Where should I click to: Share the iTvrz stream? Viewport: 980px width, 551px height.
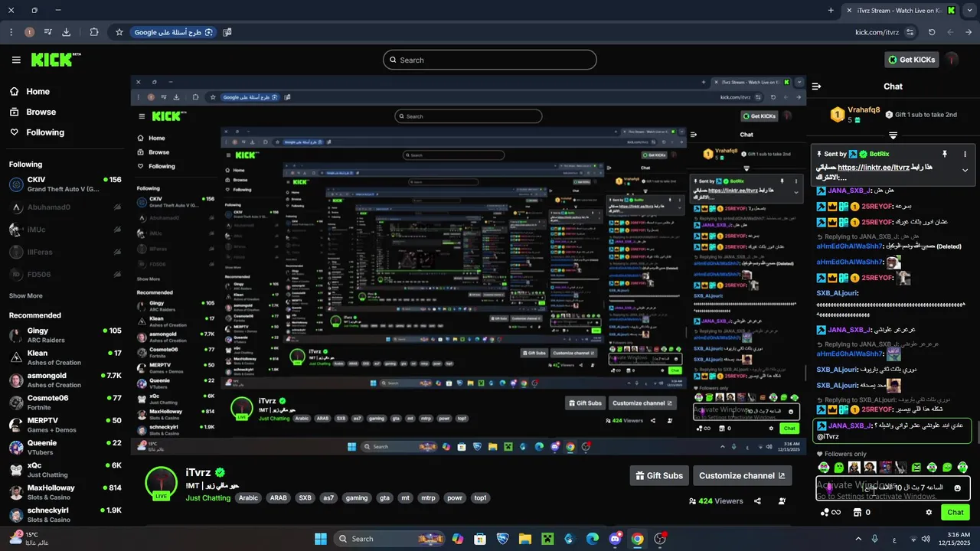tap(757, 501)
